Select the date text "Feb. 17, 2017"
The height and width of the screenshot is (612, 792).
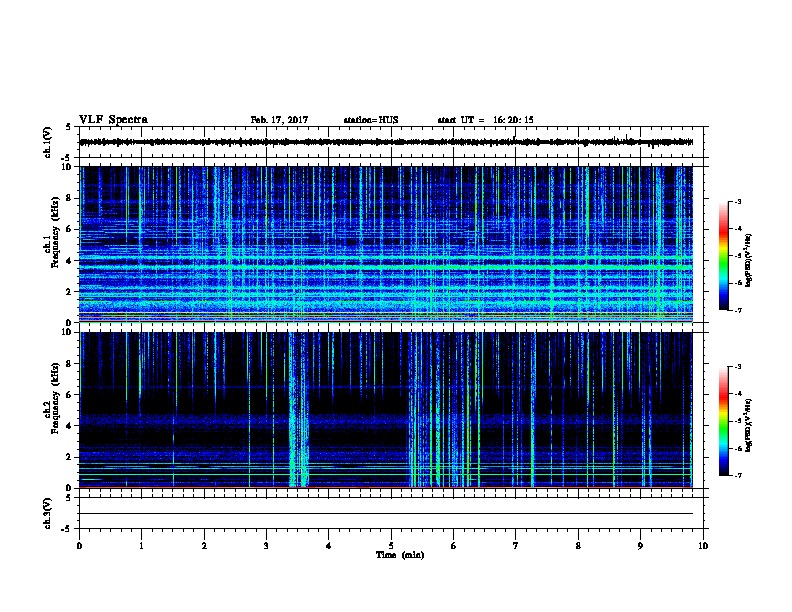279,120
